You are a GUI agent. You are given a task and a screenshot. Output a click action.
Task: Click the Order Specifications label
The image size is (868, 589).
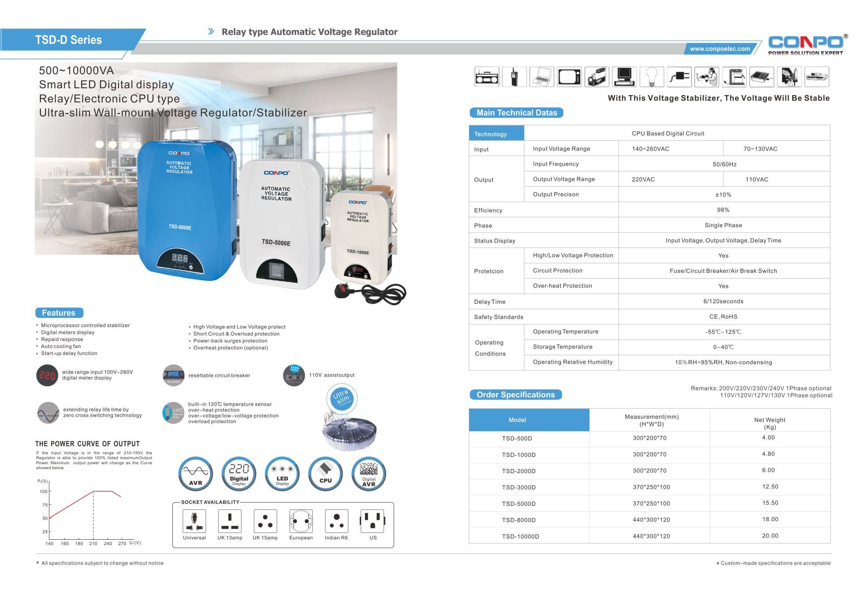515,394
